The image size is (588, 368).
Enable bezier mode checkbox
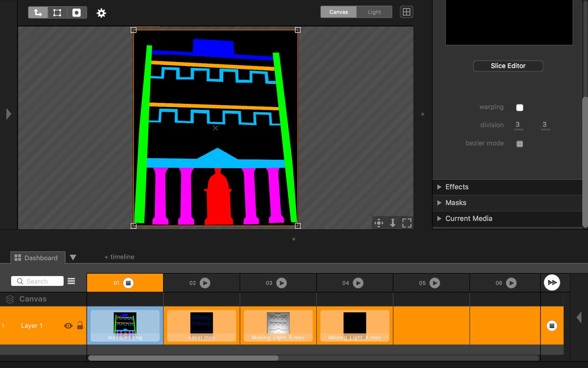coord(520,143)
